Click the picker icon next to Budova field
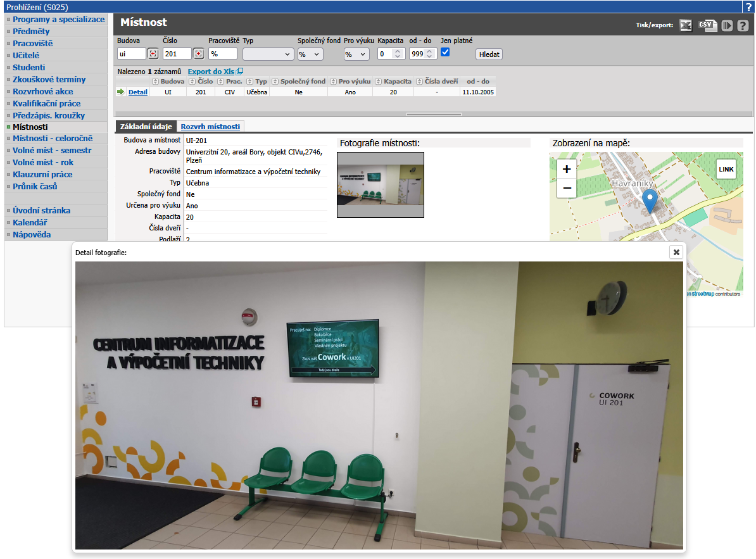Image resolution: width=756 pixels, height=559 pixels. coord(153,54)
